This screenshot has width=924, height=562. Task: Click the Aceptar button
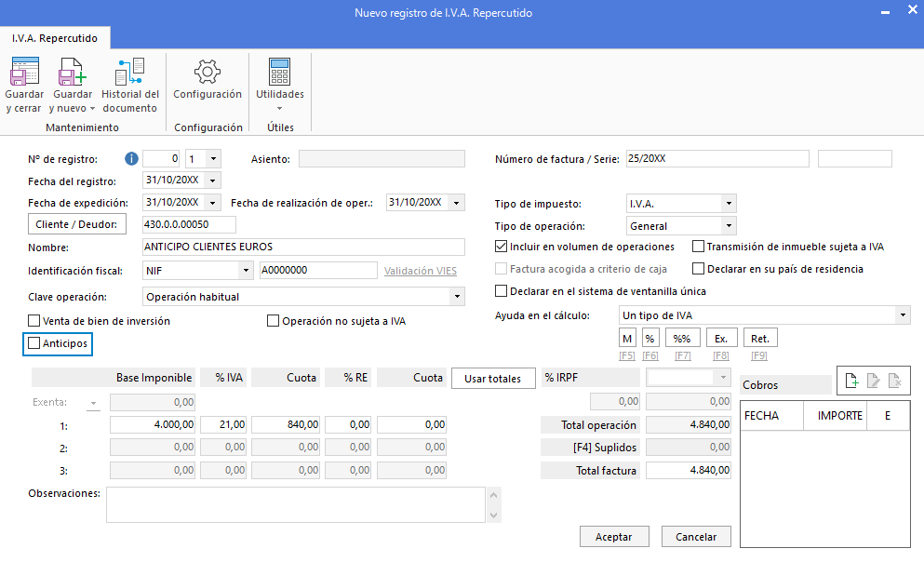(614, 537)
